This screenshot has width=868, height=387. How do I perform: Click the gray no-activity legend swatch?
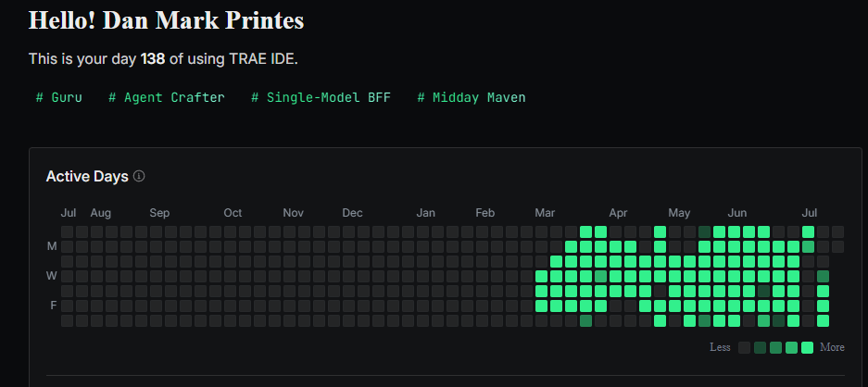point(745,348)
